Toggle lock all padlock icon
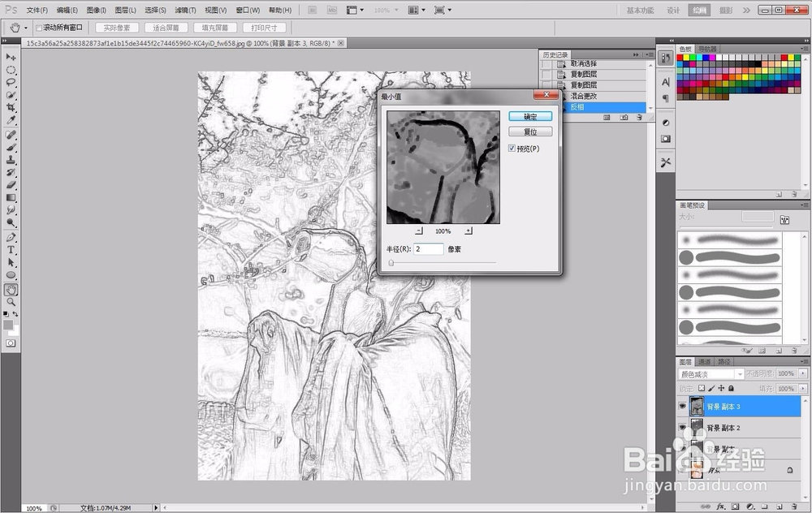This screenshot has width=812, height=513. [x=731, y=388]
